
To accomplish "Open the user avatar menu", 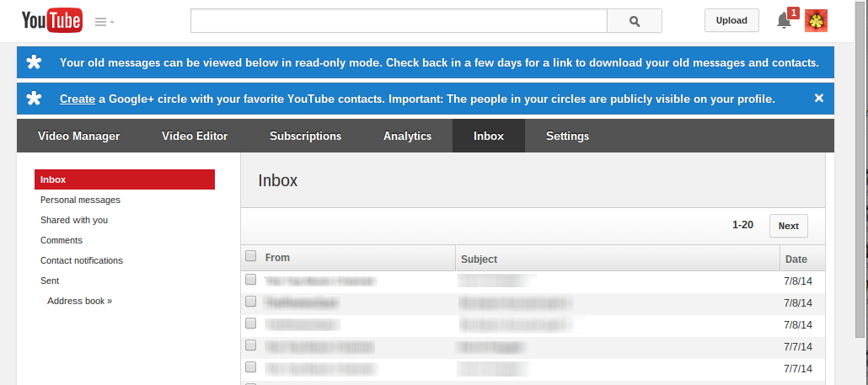I will 816,21.
